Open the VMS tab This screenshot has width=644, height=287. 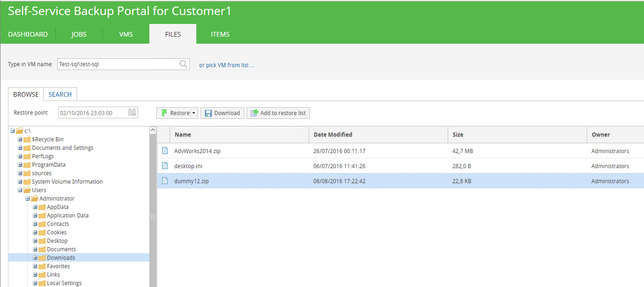(126, 34)
